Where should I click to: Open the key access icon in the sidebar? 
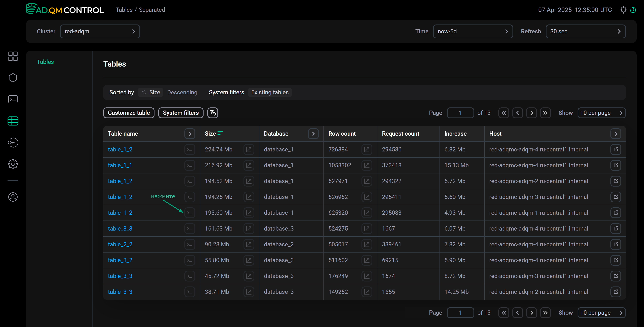13,143
